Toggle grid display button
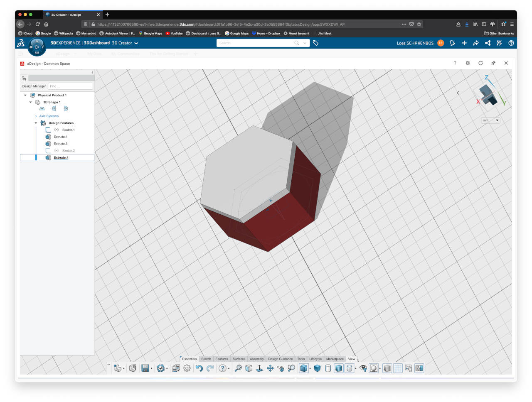The image size is (532, 402). coord(398,368)
